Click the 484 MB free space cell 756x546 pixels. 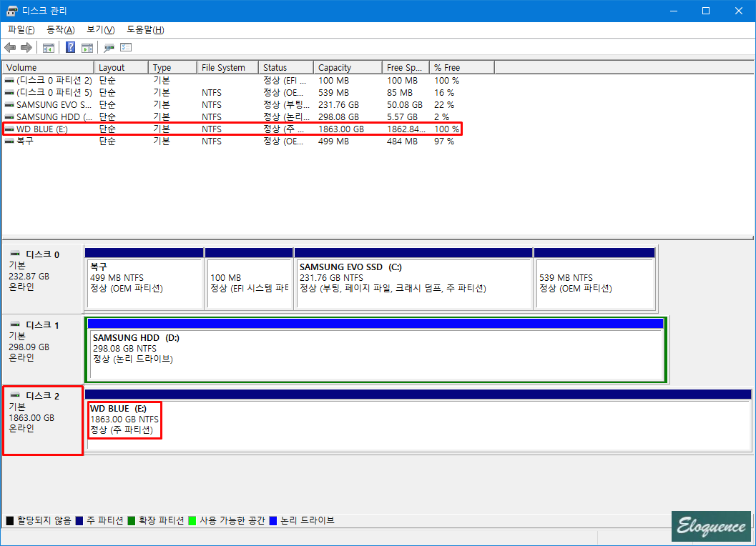point(402,142)
